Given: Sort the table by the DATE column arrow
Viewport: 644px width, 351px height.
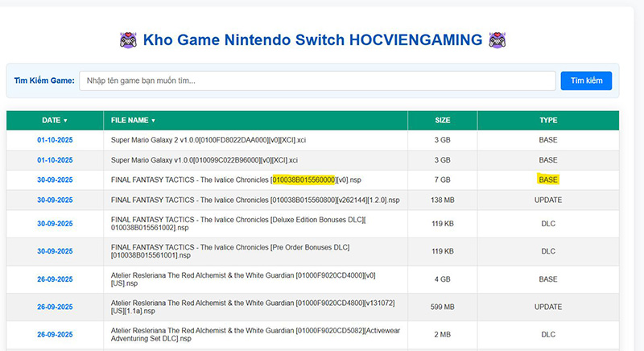Looking at the screenshot, I should (65, 121).
